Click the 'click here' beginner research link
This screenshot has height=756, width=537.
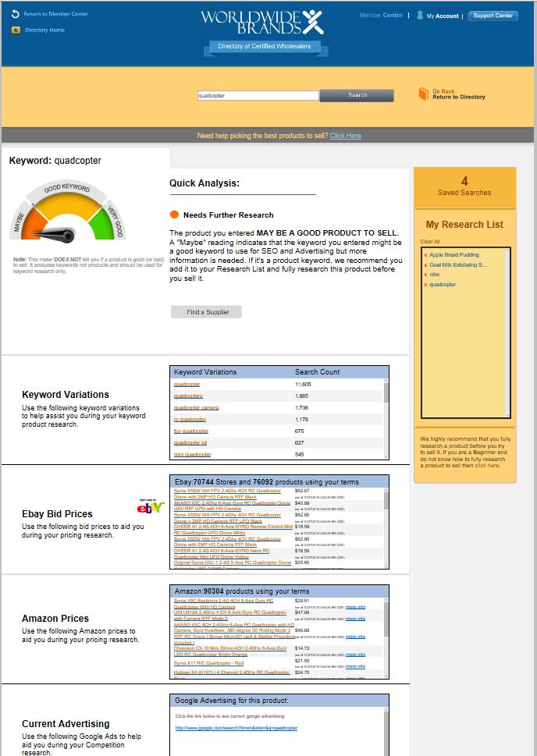pyautogui.click(x=487, y=466)
